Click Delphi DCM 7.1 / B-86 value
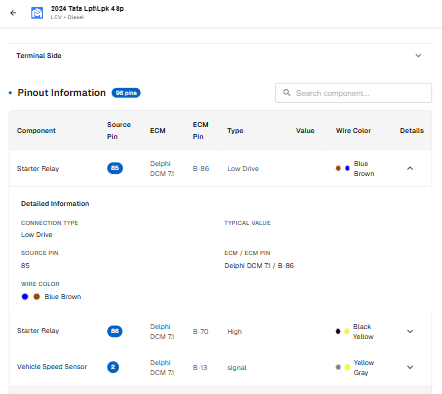 coord(259,266)
